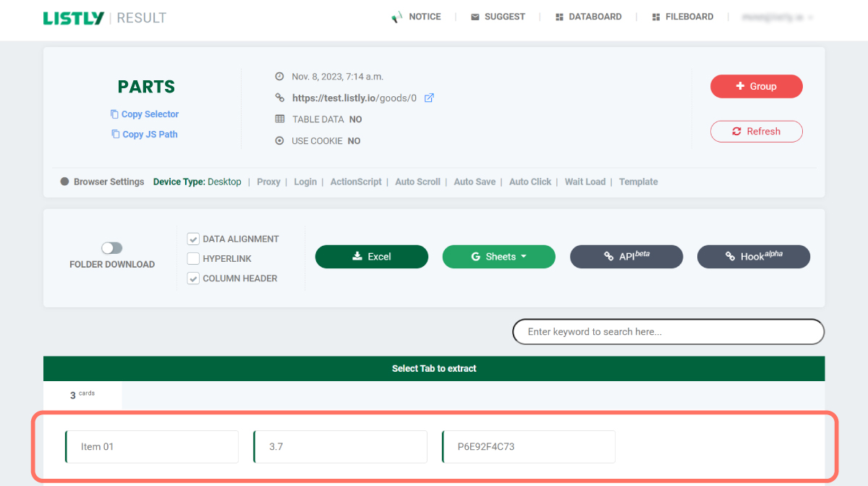Image resolution: width=868 pixels, height=486 pixels.
Task: Click the external link icon beside the URL
Action: point(429,98)
